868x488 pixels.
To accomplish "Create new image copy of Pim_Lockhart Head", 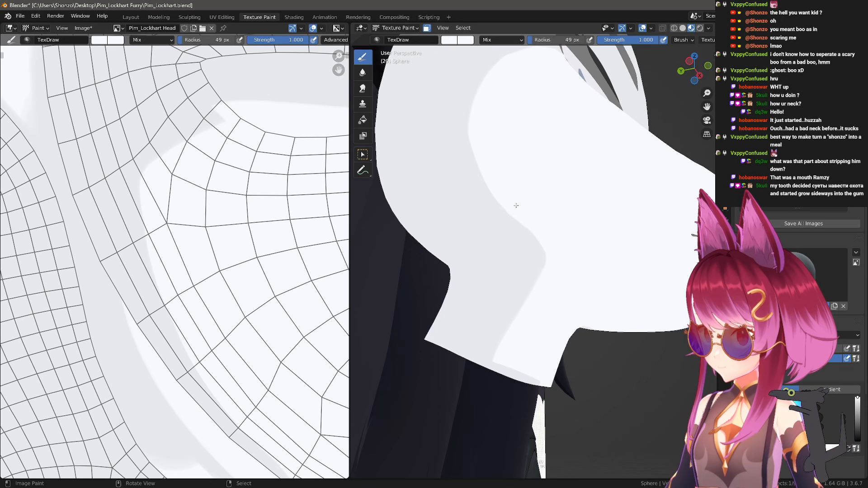I will coord(193,28).
